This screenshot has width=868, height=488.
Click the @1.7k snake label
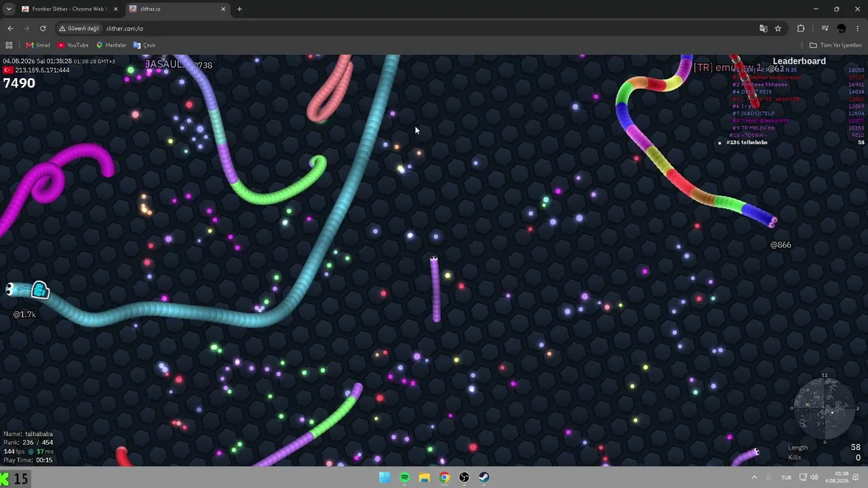click(24, 314)
